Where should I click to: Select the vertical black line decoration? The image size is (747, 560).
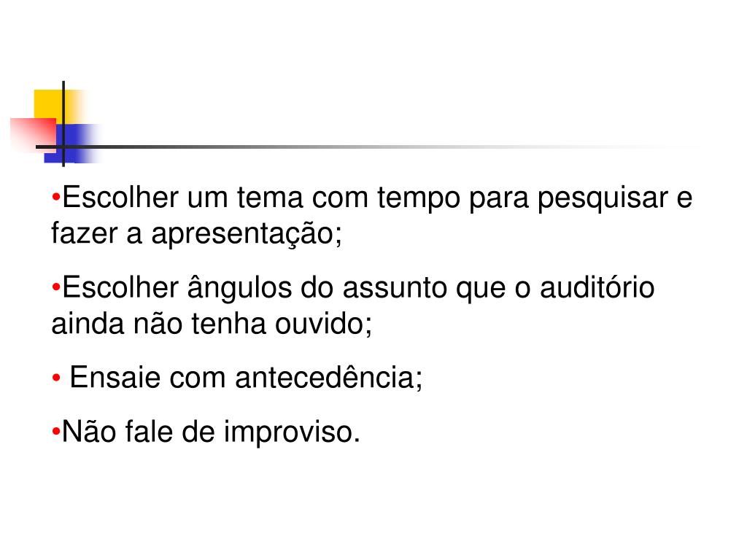pos(63,124)
